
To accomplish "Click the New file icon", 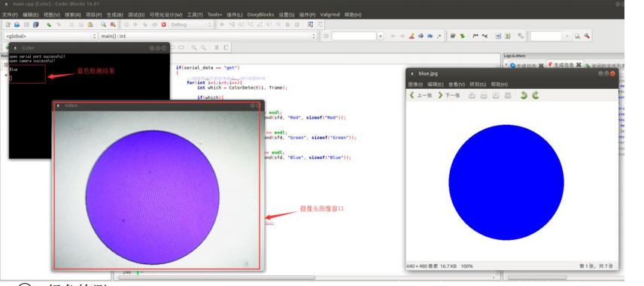I will [8, 25].
